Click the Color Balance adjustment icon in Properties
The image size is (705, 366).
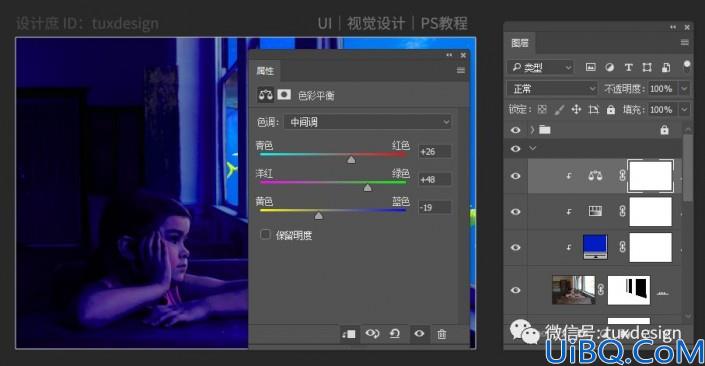265,95
